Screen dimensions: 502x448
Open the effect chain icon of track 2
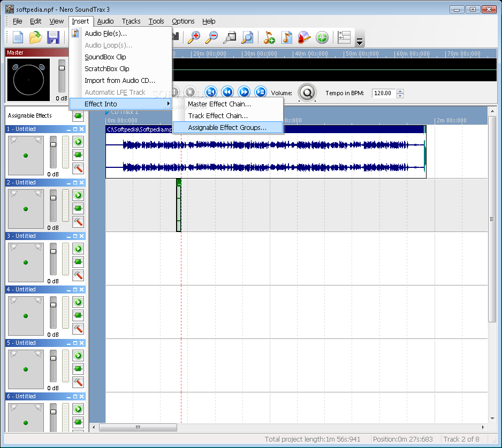click(78, 208)
